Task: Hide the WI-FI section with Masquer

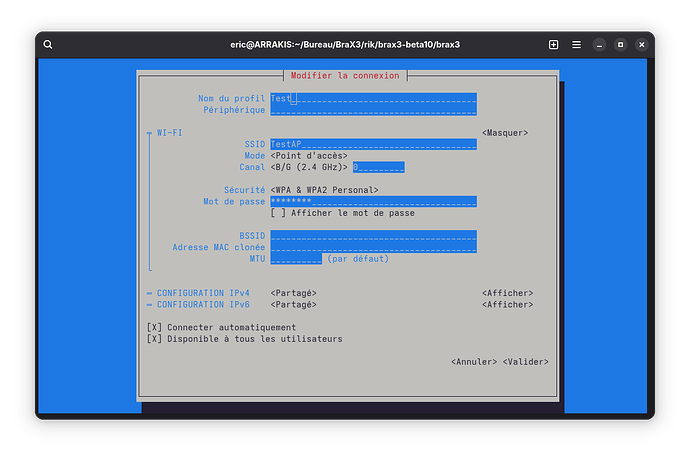Action: click(504, 133)
